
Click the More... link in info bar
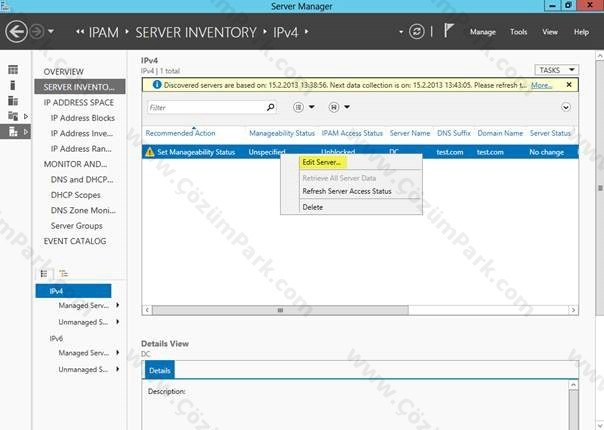(x=541, y=85)
